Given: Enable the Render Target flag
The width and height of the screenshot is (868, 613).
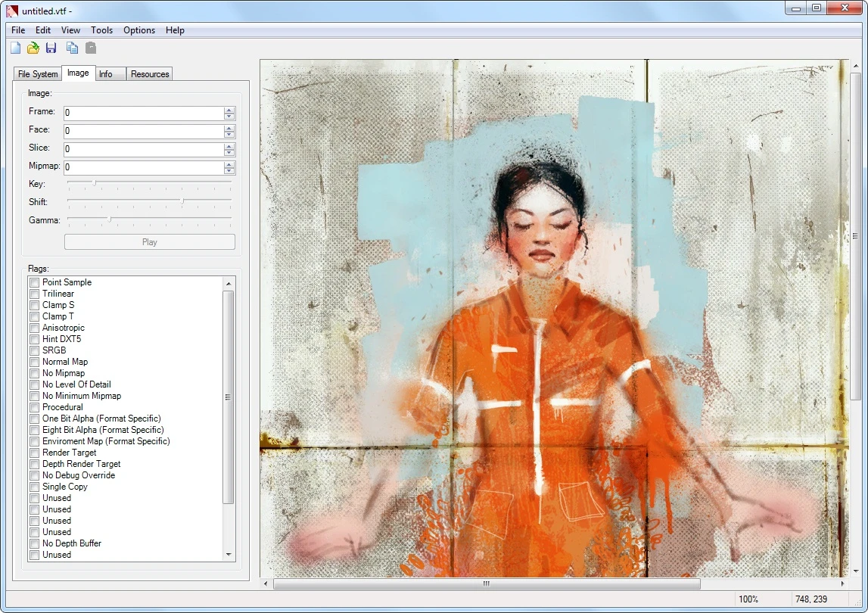Looking at the screenshot, I should tap(34, 453).
